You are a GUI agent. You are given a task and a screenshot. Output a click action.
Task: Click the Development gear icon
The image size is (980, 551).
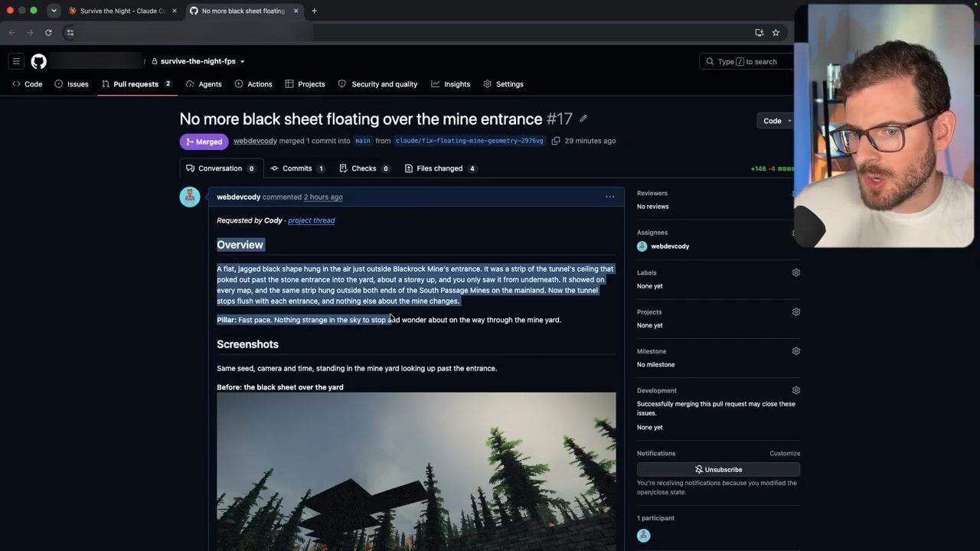[x=796, y=390]
